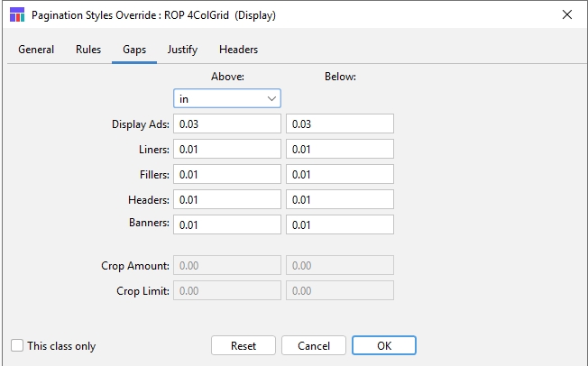Open the units dropdown showing 'in'
Viewport: 588px width, 366px height.
(227, 98)
